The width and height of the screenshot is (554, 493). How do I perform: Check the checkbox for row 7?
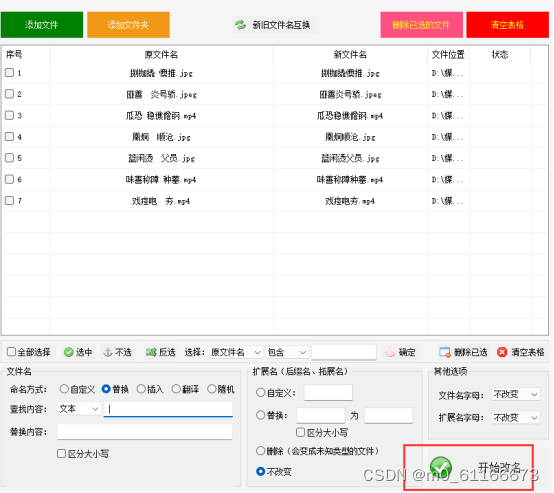tap(10, 200)
